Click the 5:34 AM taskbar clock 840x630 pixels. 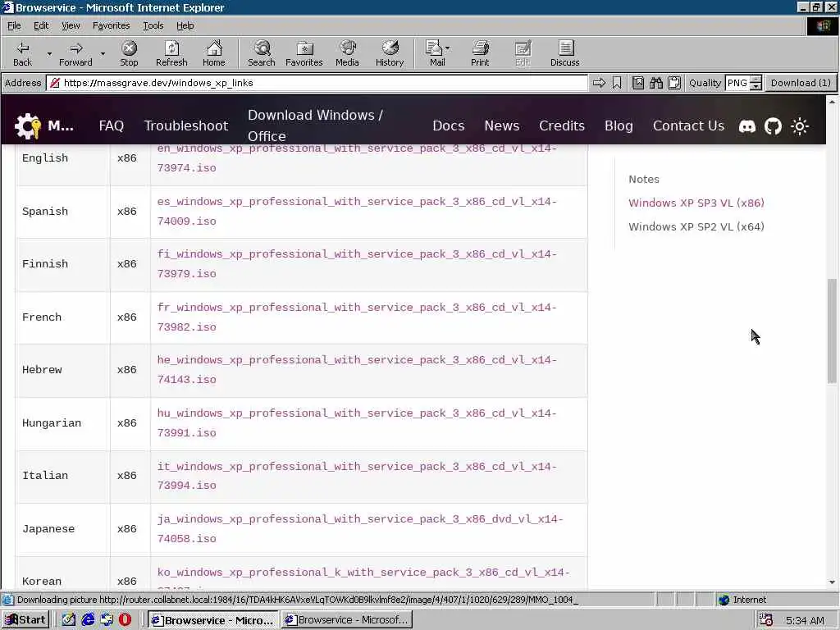805,620
